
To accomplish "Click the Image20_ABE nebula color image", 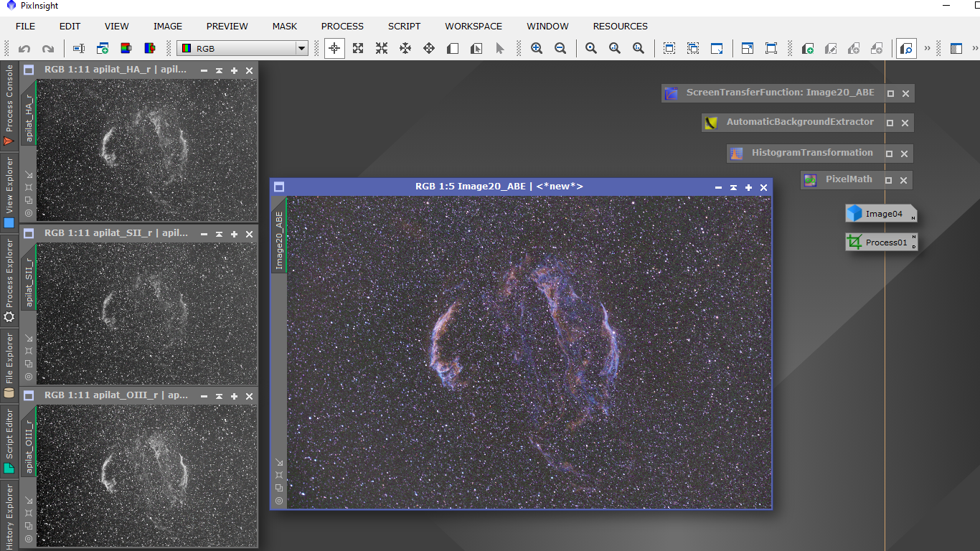I will point(529,352).
